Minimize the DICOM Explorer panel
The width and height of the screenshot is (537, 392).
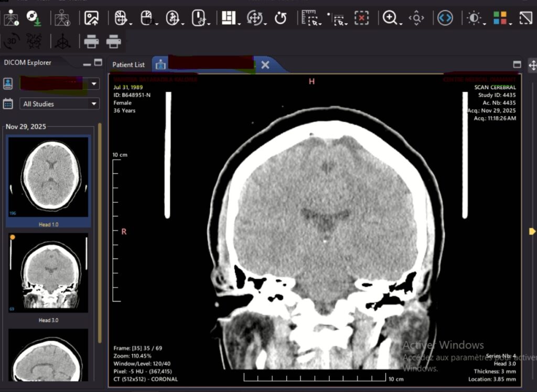[x=87, y=63]
